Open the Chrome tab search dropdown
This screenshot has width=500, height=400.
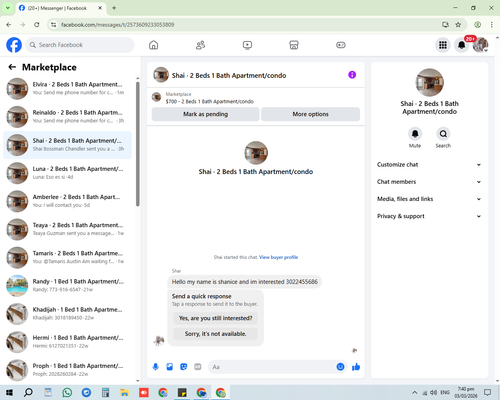coord(8,8)
